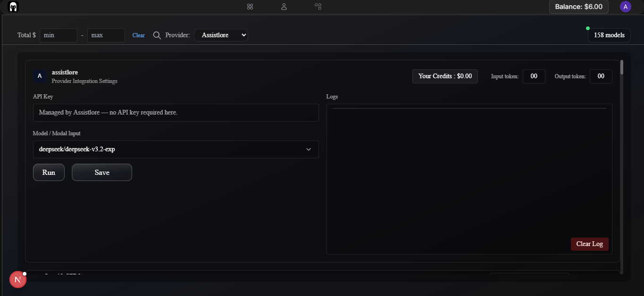Focus the min total price field
The width and height of the screenshot is (644, 296).
click(x=58, y=35)
